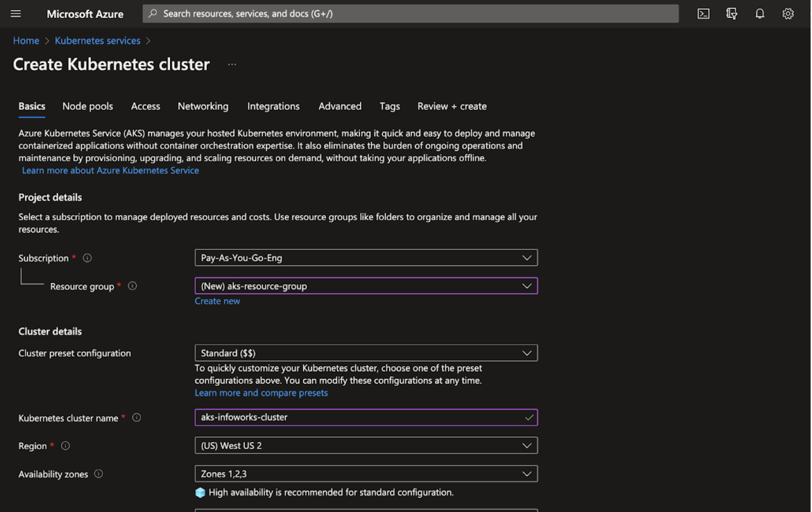Open the Resource group dropdown
This screenshot has width=812, height=512.
coord(366,286)
